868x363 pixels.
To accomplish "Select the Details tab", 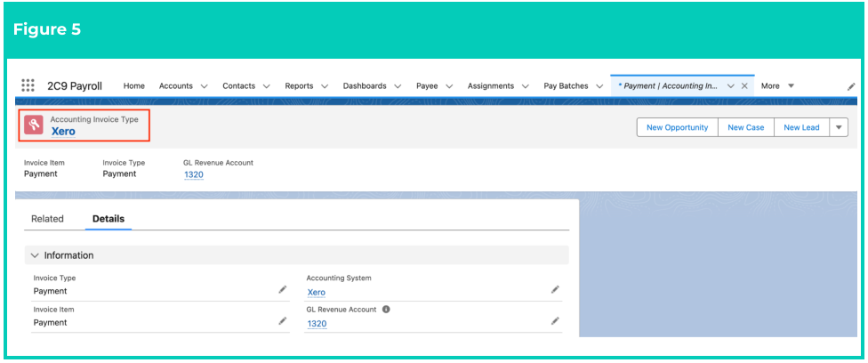I will click(x=108, y=218).
